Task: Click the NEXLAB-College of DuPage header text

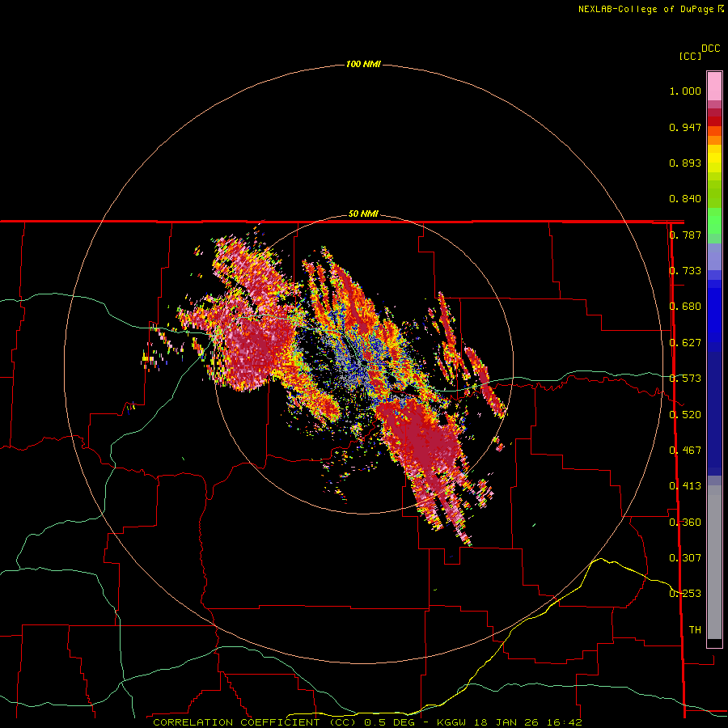Action: [x=646, y=9]
